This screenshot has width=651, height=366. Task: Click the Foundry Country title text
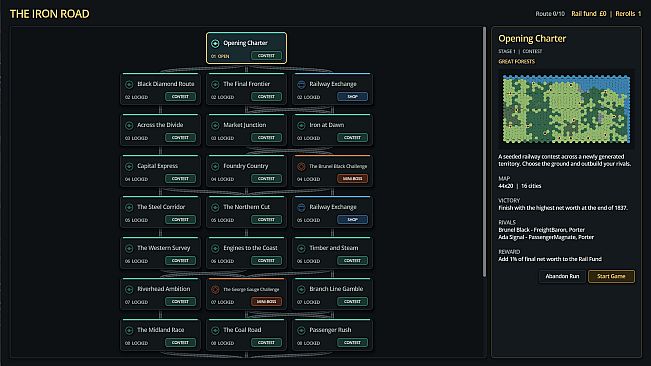[x=246, y=166]
